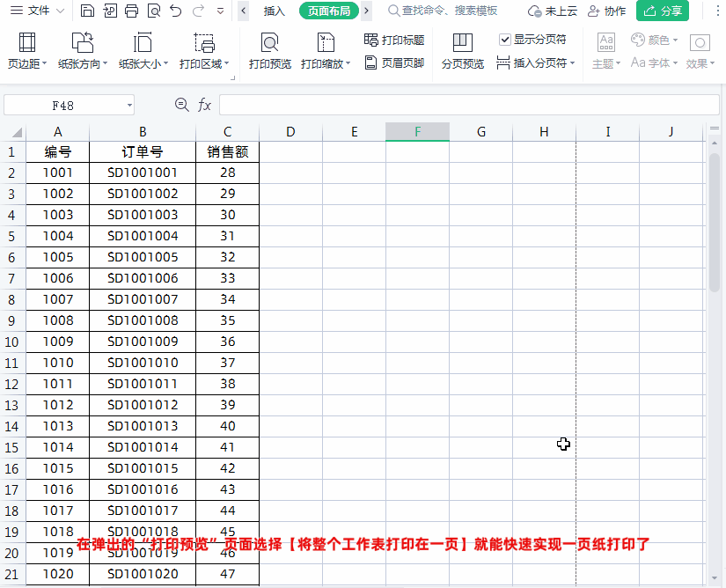Select column B header
This screenshot has height=588, width=726.
143,132
